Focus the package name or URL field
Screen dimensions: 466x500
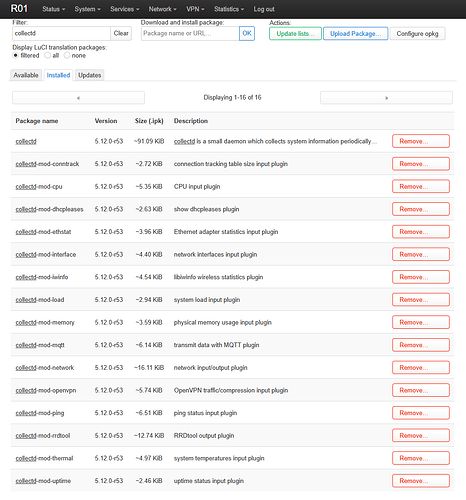pyautogui.click(x=190, y=33)
